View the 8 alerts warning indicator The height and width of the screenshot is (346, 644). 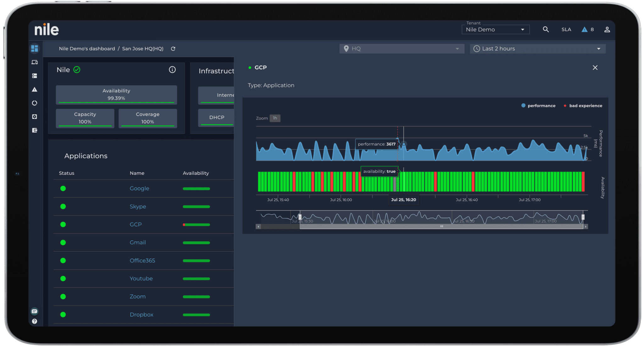pyautogui.click(x=587, y=30)
